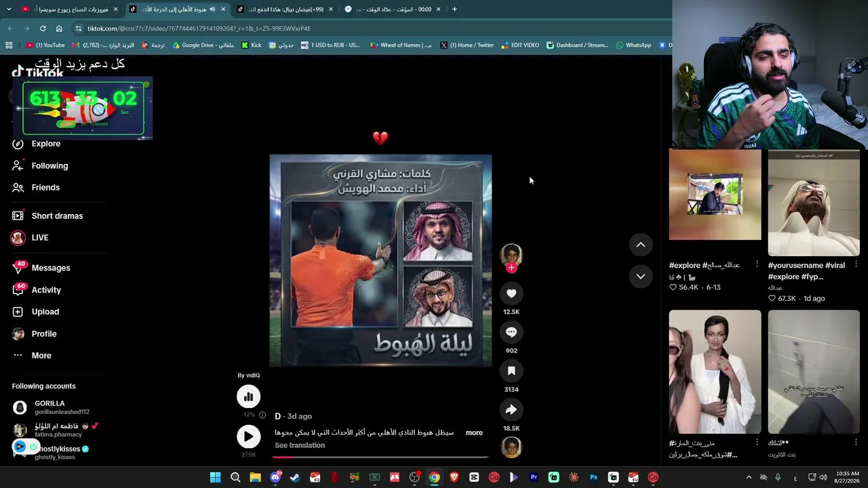Open Photoshop from the taskbar
This screenshot has height=488, width=868.
coord(593,477)
